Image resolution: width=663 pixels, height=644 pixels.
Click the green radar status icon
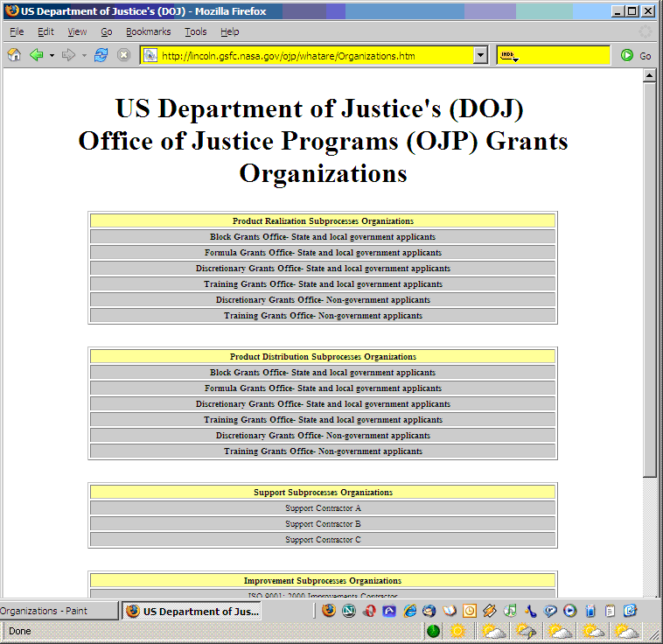(433, 631)
